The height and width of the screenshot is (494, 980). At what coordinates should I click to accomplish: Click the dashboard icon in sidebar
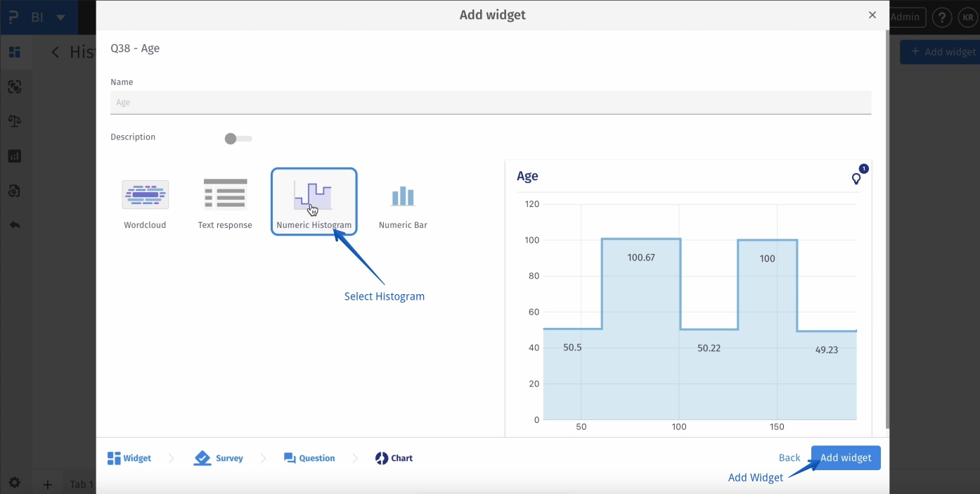(x=15, y=52)
